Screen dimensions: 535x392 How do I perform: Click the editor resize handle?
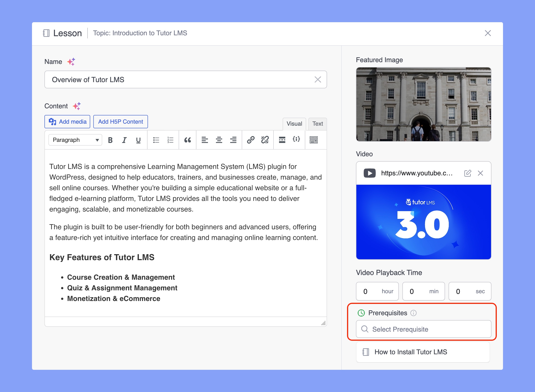coord(323,323)
